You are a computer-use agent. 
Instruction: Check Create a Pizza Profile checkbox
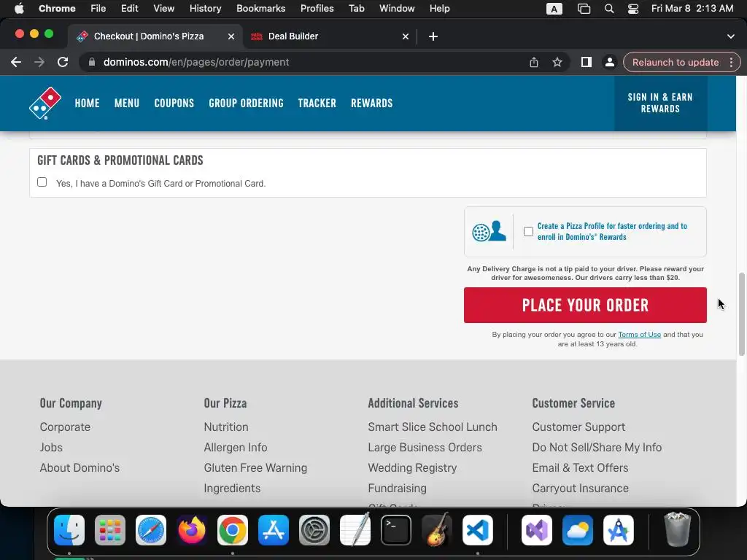[528, 231]
